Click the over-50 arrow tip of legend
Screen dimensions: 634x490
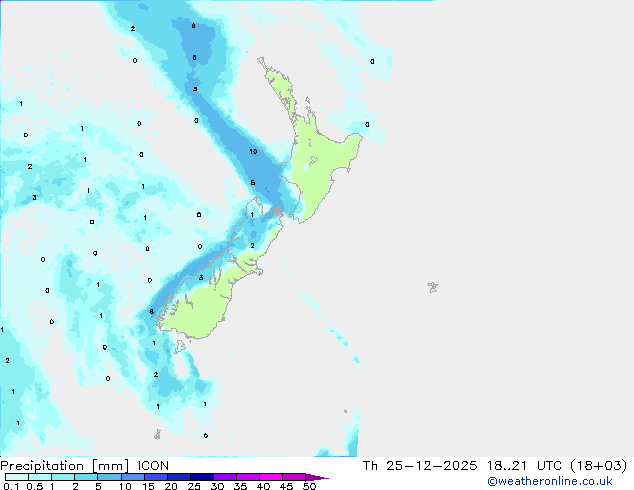317,477
